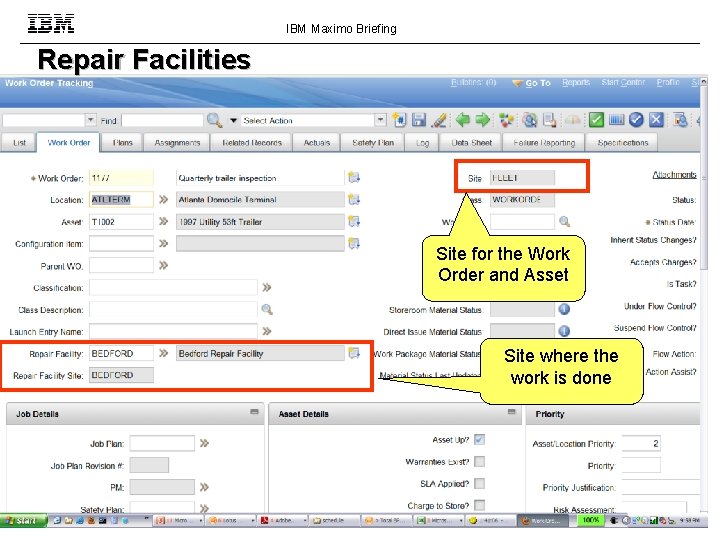Click the Repair Facility field containing BEDFORD

(121, 353)
